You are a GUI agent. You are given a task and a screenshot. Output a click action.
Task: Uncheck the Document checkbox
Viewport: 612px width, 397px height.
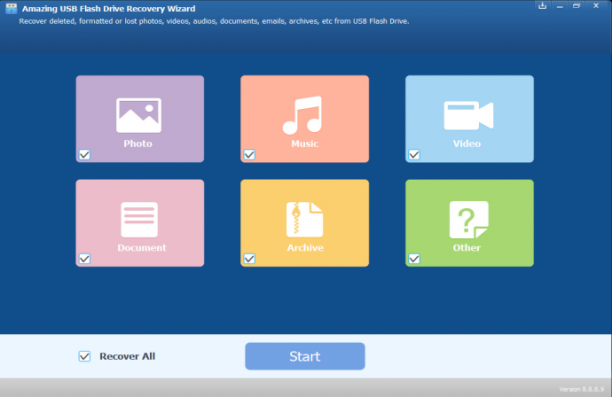tap(85, 258)
